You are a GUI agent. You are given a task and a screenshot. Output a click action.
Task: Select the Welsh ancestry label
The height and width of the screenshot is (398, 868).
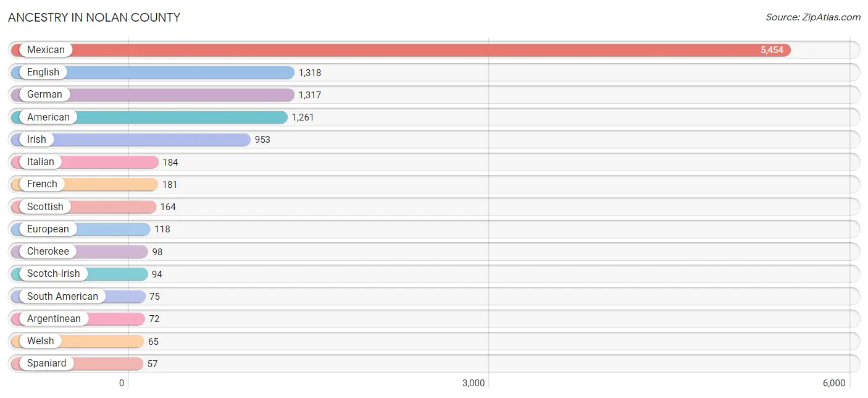point(41,341)
